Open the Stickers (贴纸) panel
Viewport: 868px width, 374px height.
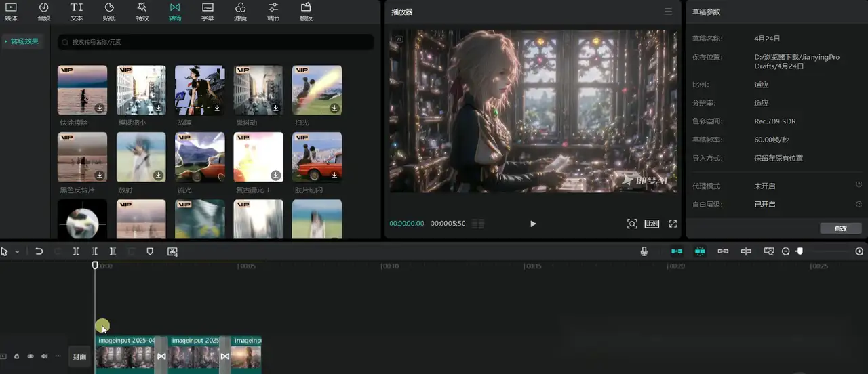tap(109, 12)
